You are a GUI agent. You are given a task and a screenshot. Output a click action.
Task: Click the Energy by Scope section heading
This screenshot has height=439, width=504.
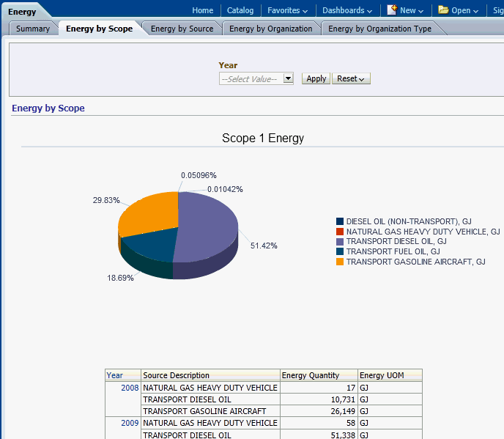click(48, 108)
